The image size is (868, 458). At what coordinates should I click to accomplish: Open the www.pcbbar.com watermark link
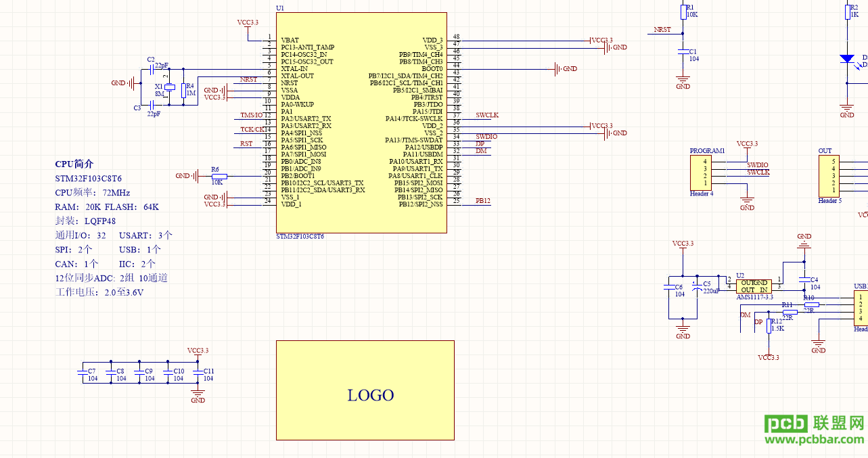coord(815,440)
